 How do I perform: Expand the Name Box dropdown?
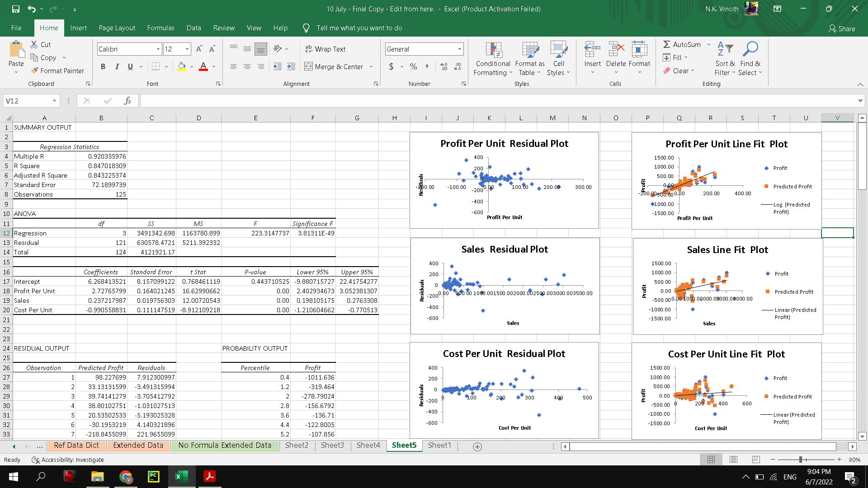click(54, 101)
